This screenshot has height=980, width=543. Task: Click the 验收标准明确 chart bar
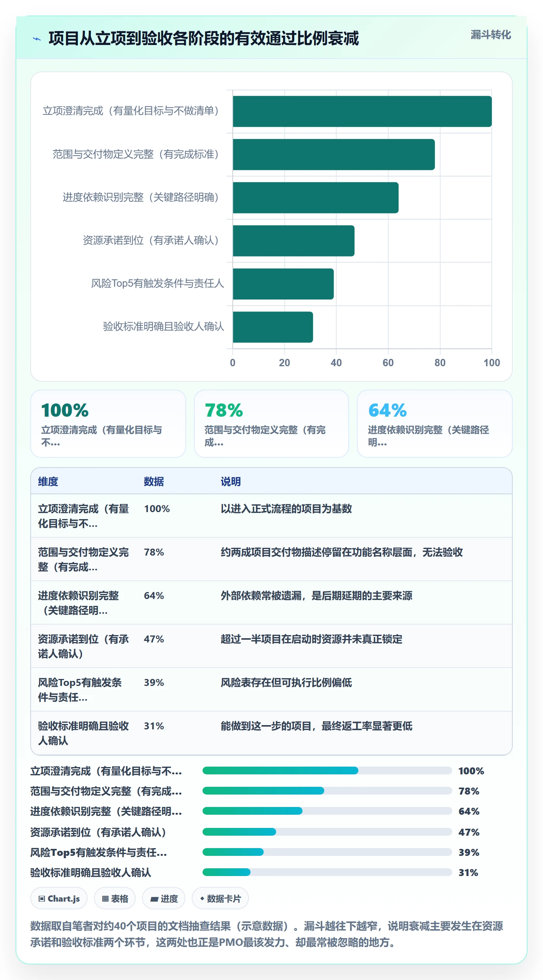(273, 327)
